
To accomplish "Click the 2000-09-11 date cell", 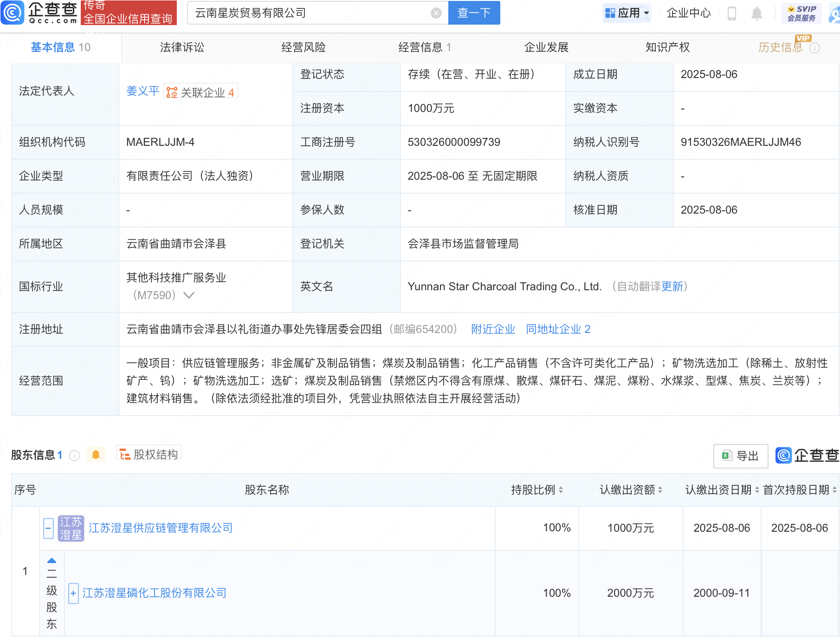I will click(x=722, y=593).
